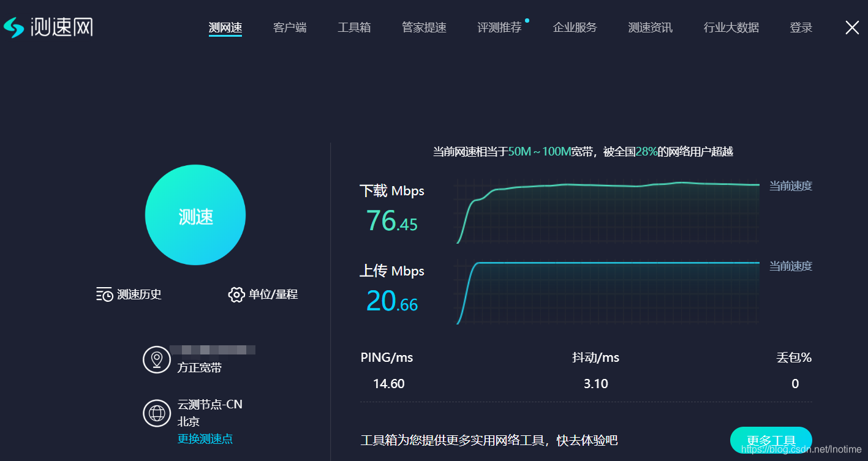The image size is (868, 461).
Task: Click the 下载 Mbps label
Action: point(392,191)
